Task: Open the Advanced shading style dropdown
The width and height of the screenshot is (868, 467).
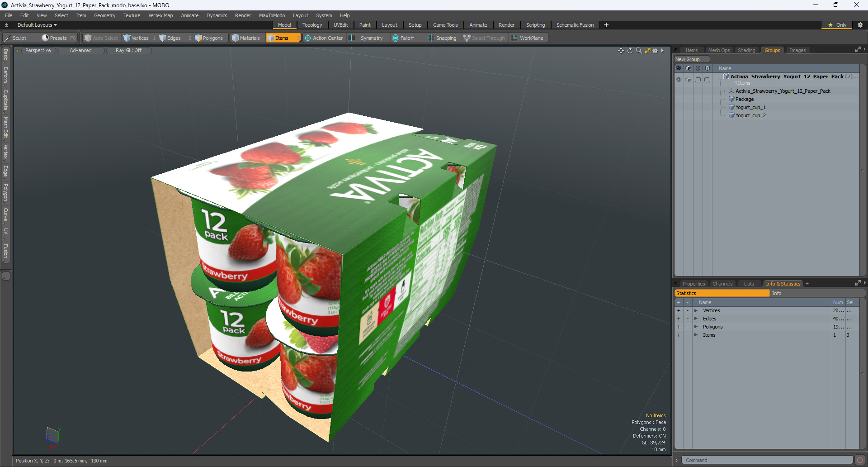Action: click(x=80, y=51)
